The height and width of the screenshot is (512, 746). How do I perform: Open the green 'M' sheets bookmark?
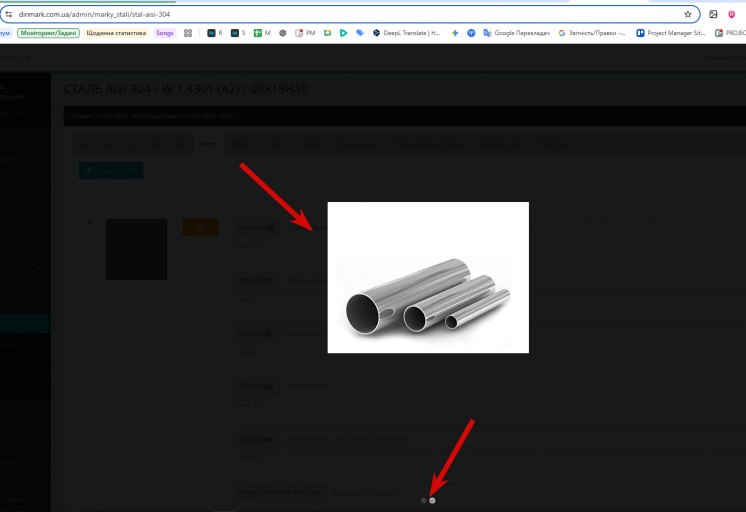tap(262, 33)
